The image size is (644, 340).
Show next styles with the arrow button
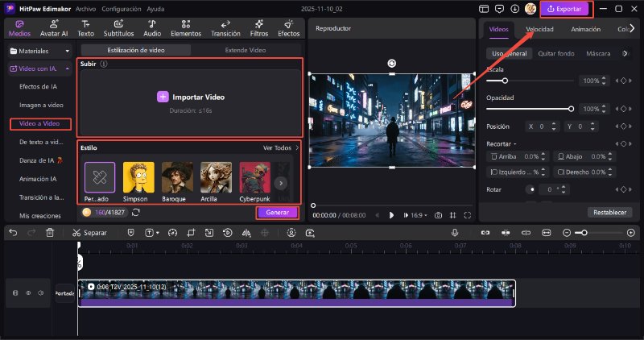coord(281,183)
